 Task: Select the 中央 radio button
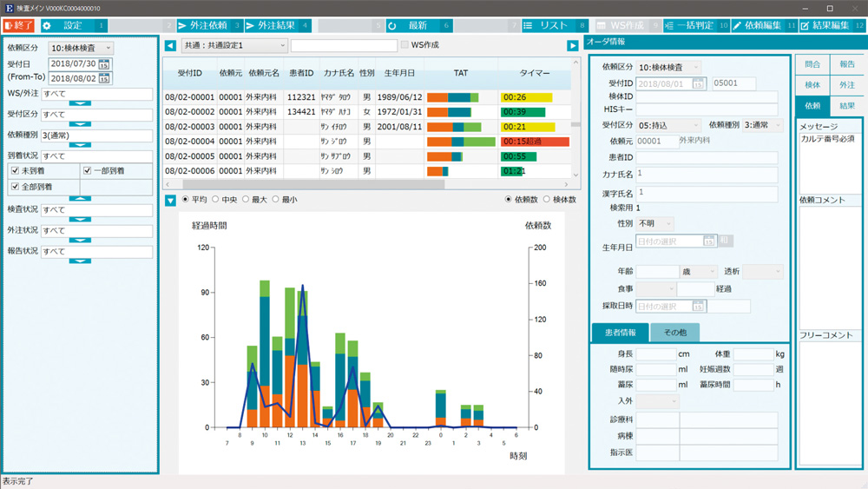pyautogui.click(x=215, y=200)
